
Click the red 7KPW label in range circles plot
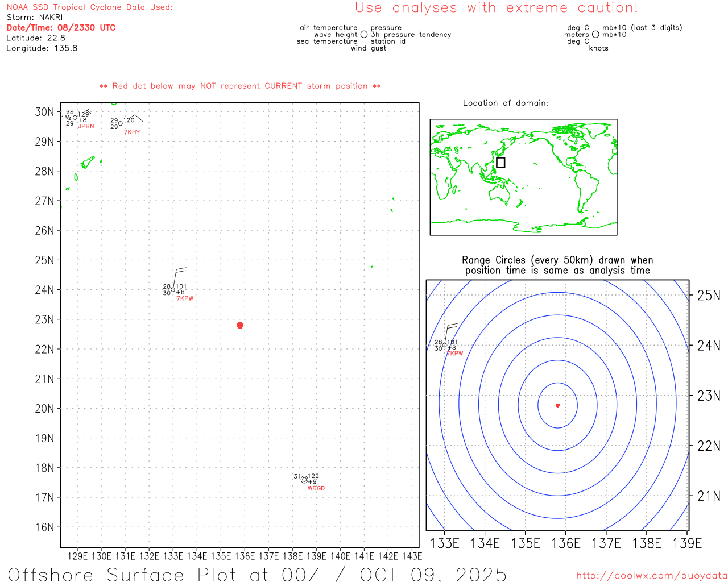tap(455, 354)
